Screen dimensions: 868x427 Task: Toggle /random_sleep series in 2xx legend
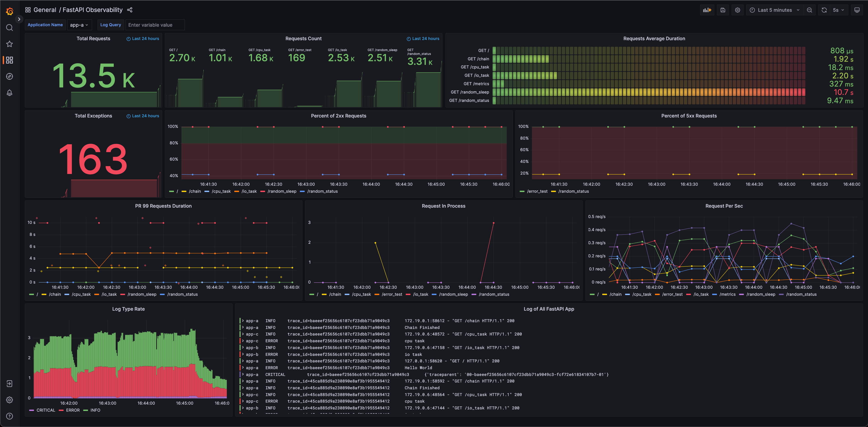pos(282,191)
